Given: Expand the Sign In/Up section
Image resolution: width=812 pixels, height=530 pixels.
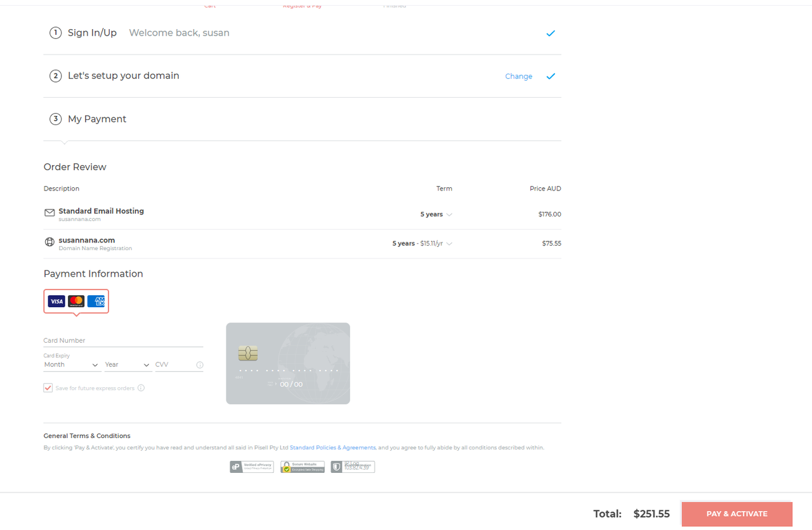Looking at the screenshot, I should [x=302, y=33].
